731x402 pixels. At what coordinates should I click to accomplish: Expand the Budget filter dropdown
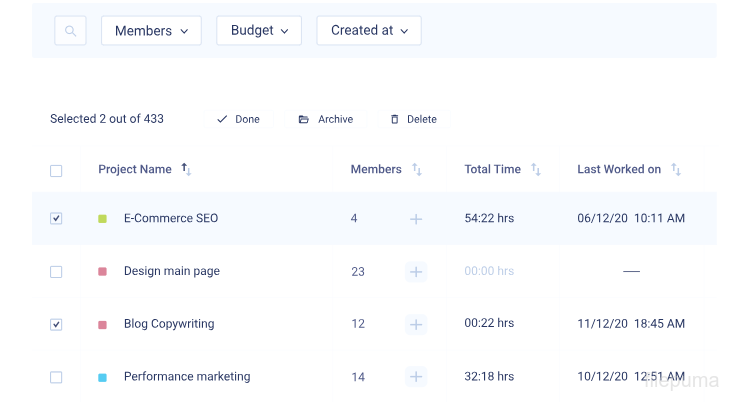(x=259, y=31)
